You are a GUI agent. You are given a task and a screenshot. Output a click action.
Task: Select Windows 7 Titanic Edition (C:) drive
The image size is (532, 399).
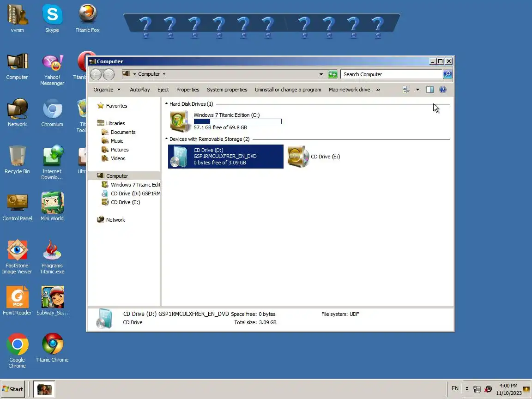point(226,121)
